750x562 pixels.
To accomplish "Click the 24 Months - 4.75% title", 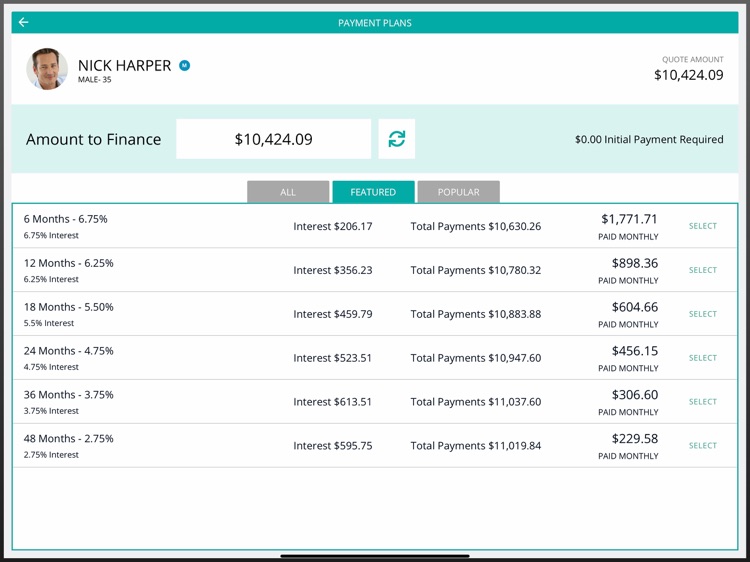I will (x=68, y=351).
